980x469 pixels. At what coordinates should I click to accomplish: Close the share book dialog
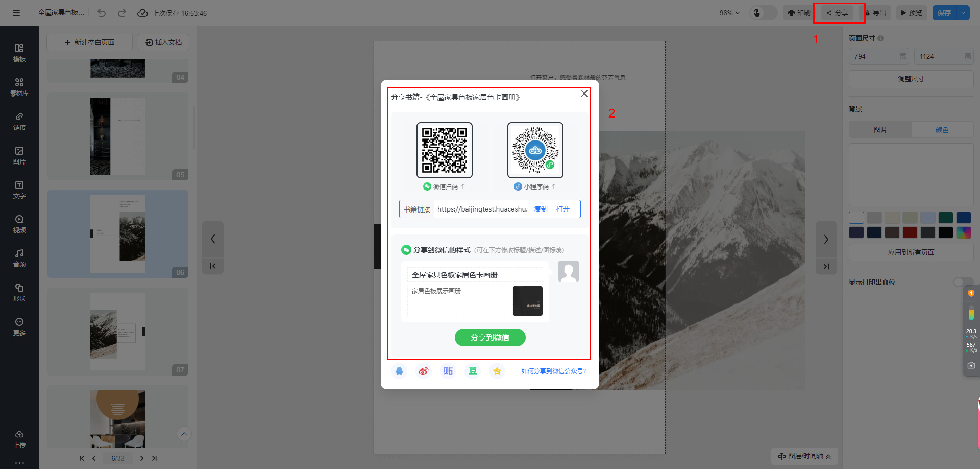[584, 93]
